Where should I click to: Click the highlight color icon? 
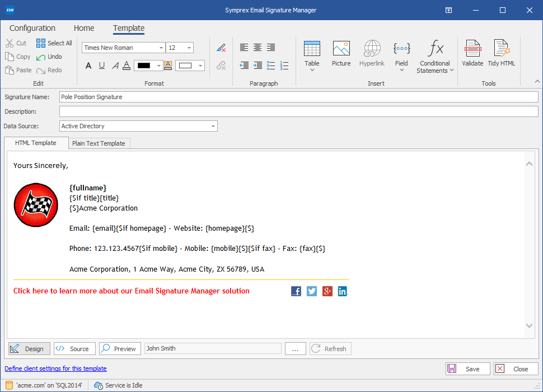point(168,66)
